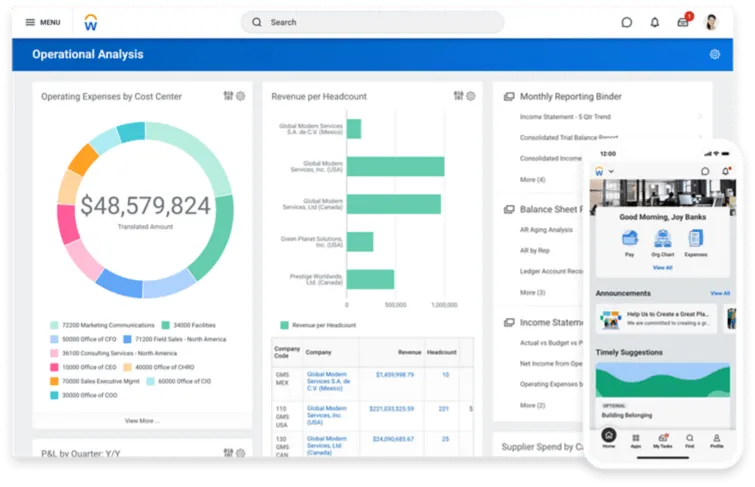This screenshot has height=487, width=755.
Task: Toggle 70000 Sales Executive Mgmt legend entry
Action: [95, 381]
